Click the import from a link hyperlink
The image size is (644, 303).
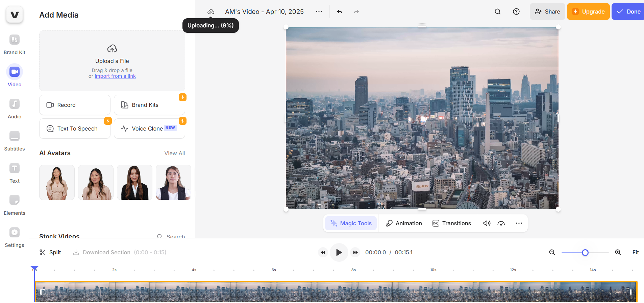pos(115,76)
